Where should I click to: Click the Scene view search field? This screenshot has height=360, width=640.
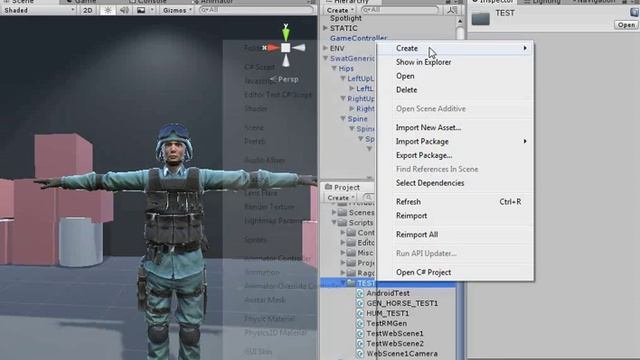click(x=256, y=10)
